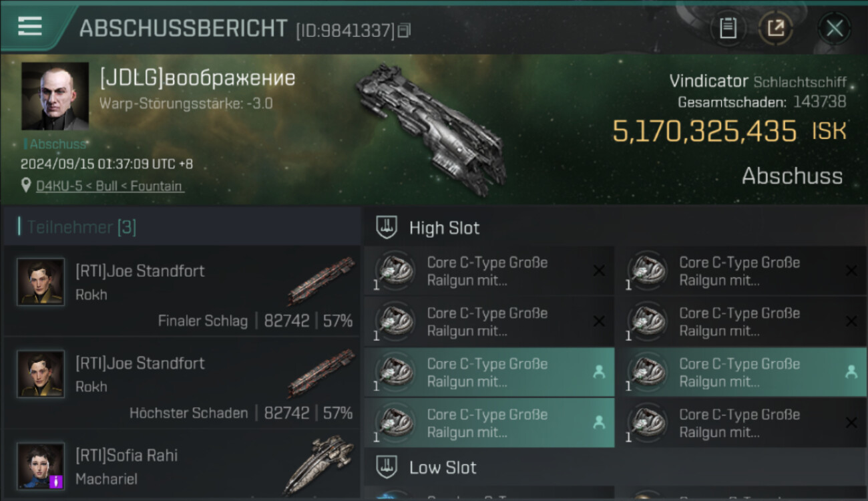Open the D4KU-5 < Bull < Fountain location link
This screenshot has width=868, height=501.
pyautogui.click(x=110, y=186)
